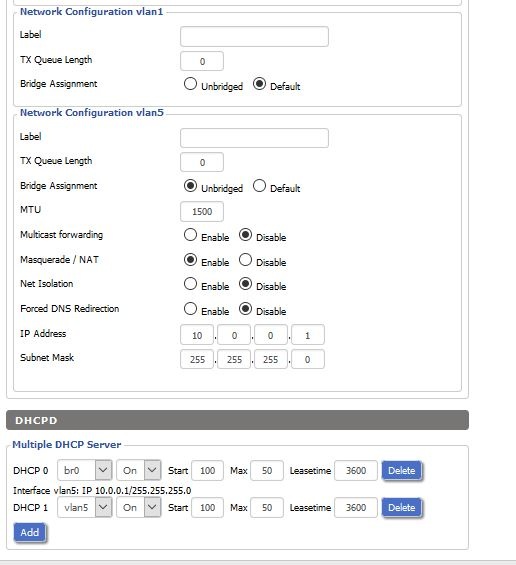
Task: Add a new DHCP server
Action: click(30, 532)
